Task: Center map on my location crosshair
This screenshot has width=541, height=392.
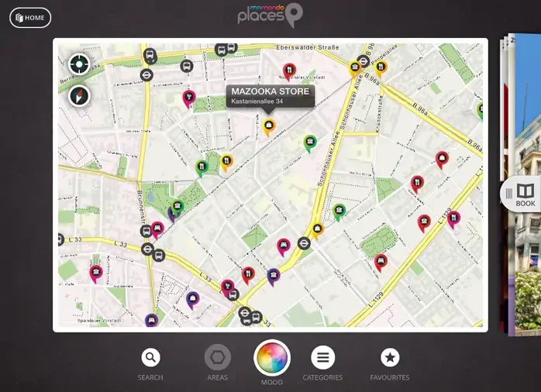Action: coord(79,64)
